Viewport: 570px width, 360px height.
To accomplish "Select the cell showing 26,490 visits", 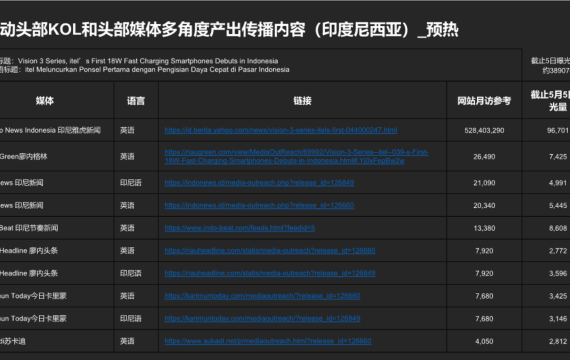I will pyautogui.click(x=484, y=156).
